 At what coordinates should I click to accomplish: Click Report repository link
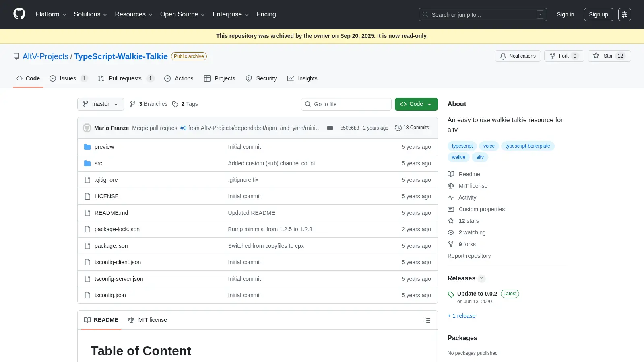pos(469,256)
